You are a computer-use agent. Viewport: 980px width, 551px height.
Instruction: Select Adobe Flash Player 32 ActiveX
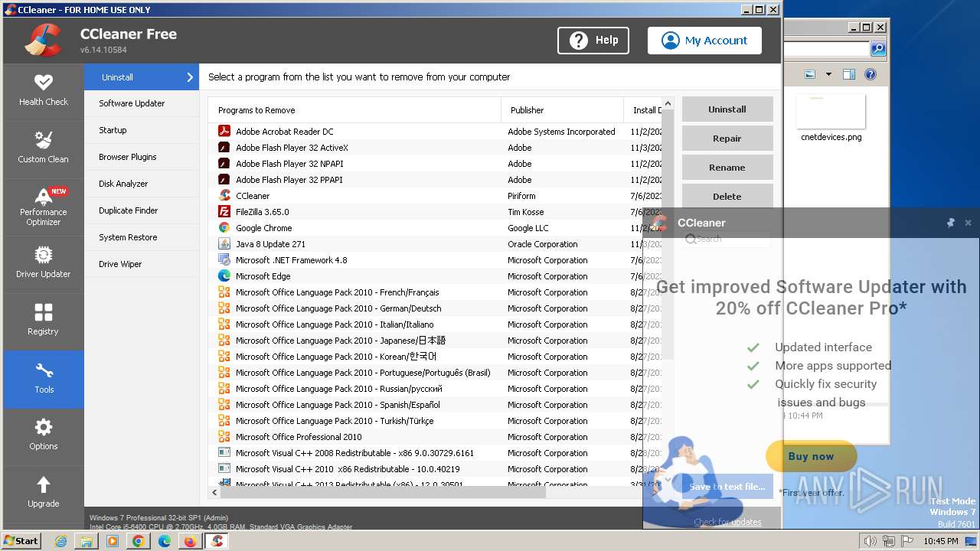pyautogui.click(x=436, y=148)
